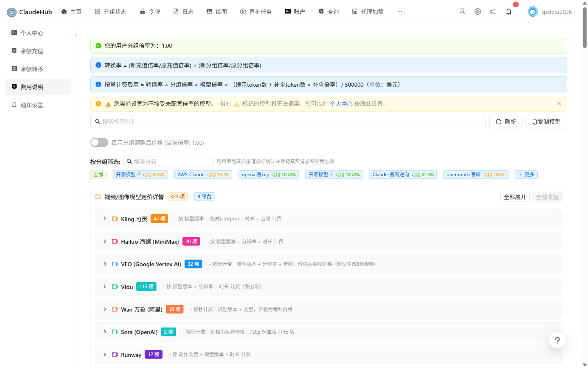Image resolution: width=588 pixels, height=368 pixels.
Task: Filter by AWS-Claude group tag
Action: (x=203, y=175)
